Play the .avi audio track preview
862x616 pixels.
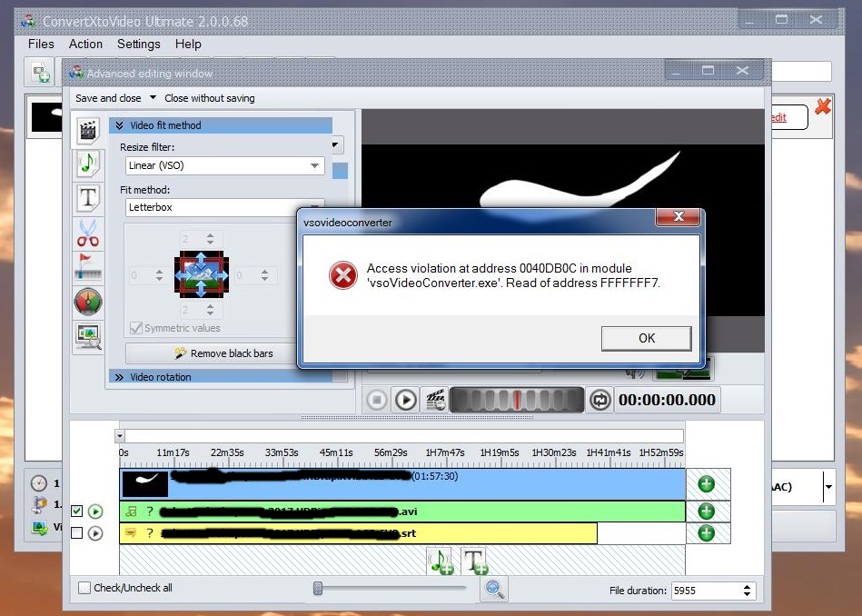[x=95, y=512]
